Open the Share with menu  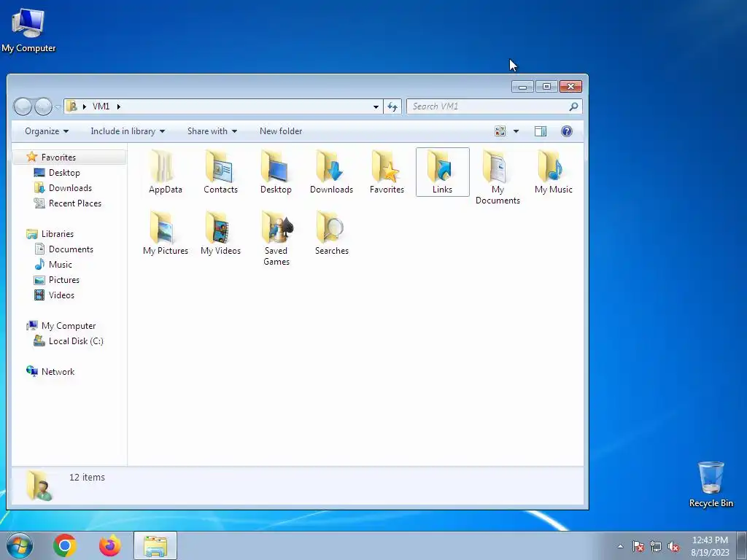click(x=212, y=131)
